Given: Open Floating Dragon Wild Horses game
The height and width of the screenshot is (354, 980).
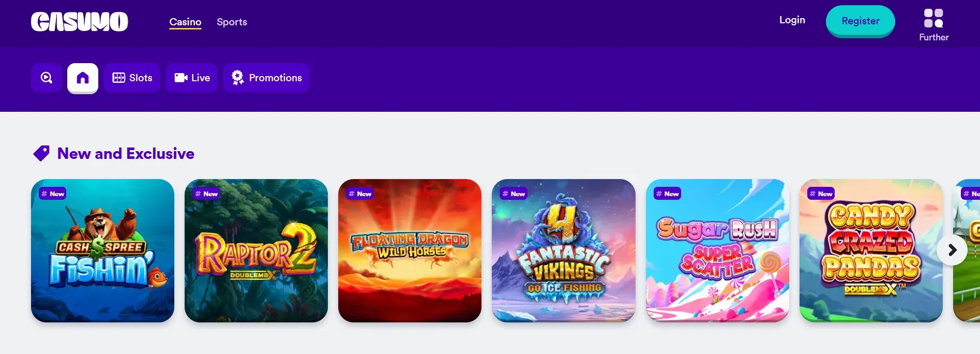Looking at the screenshot, I should point(410,250).
